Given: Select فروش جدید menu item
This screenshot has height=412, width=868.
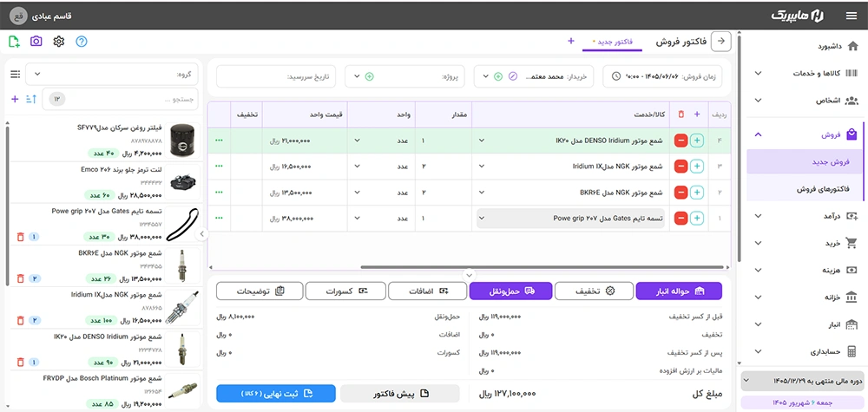Looking at the screenshot, I should [x=804, y=162].
